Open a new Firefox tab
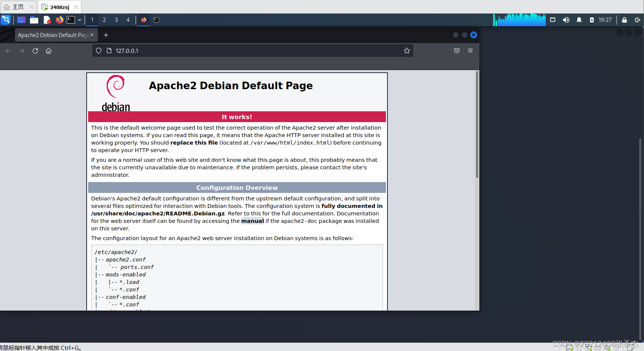The width and height of the screenshot is (644, 351). [x=106, y=35]
